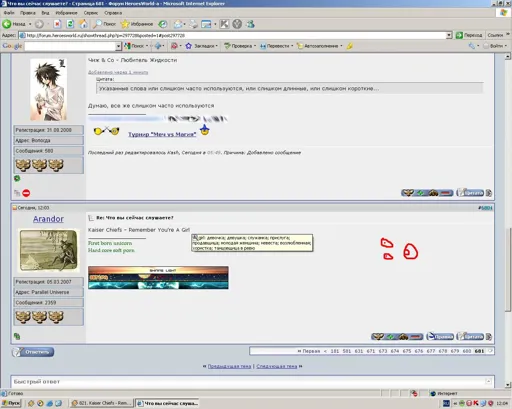512x409 pixels.
Task: Click the Пуск Start button
Action: [11, 403]
